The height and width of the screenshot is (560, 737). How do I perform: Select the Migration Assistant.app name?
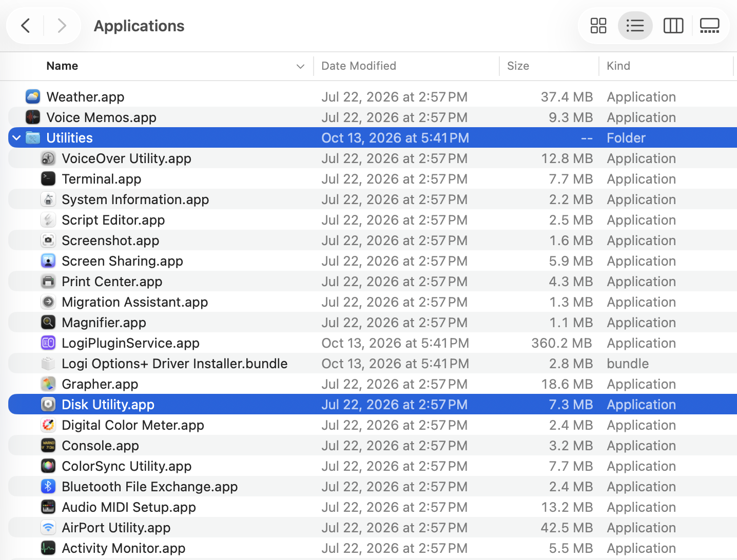[x=134, y=302]
